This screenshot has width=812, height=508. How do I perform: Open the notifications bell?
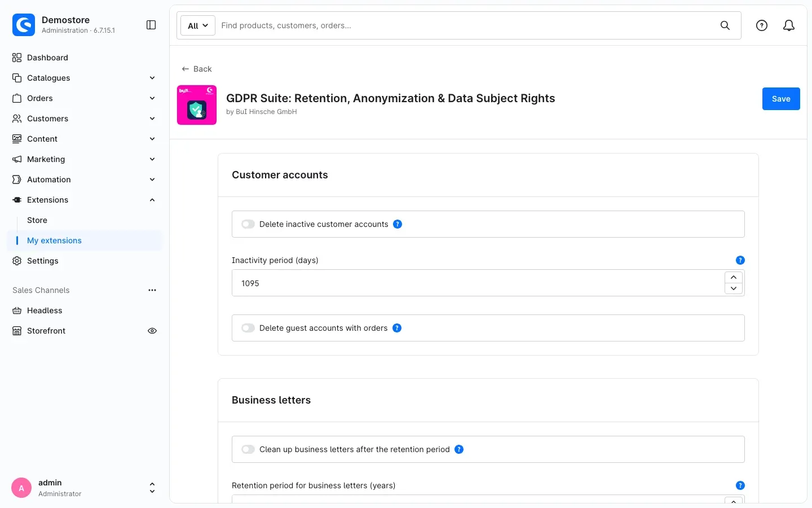tap(789, 25)
